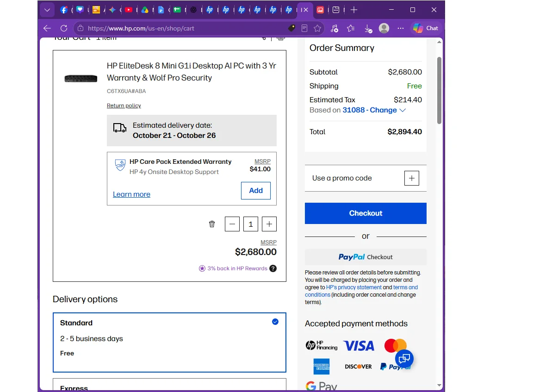Go back to previous page
Screen dimensions: 533x392
pos(47,28)
